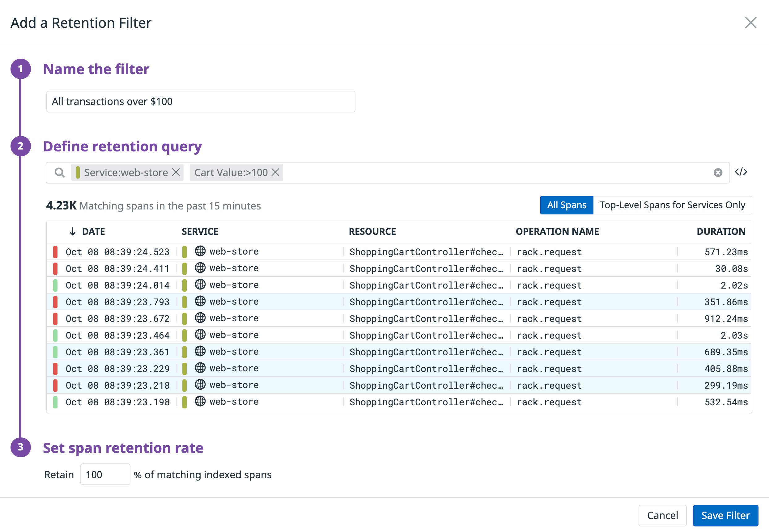
Task: Edit the retain percentage value of 100
Action: 105,474
